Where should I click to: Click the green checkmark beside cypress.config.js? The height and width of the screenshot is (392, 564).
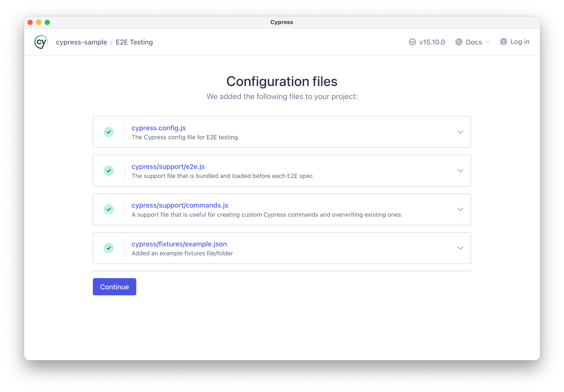click(109, 132)
